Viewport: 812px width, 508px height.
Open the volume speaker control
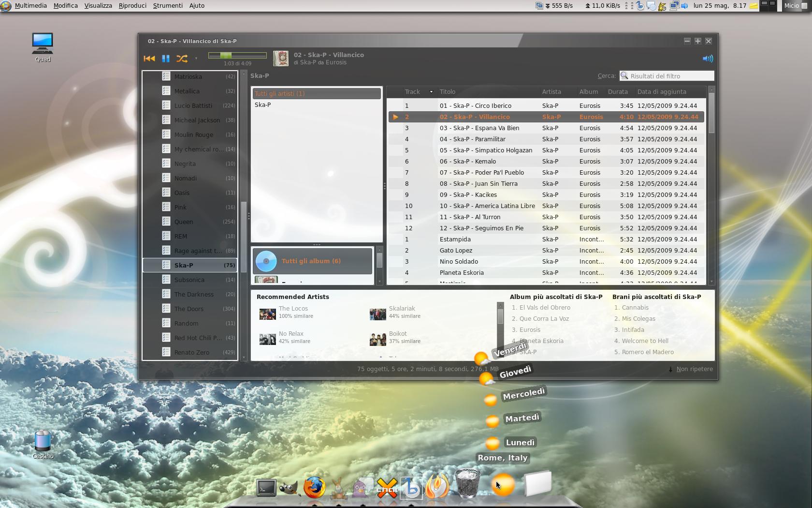click(x=708, y=59)
